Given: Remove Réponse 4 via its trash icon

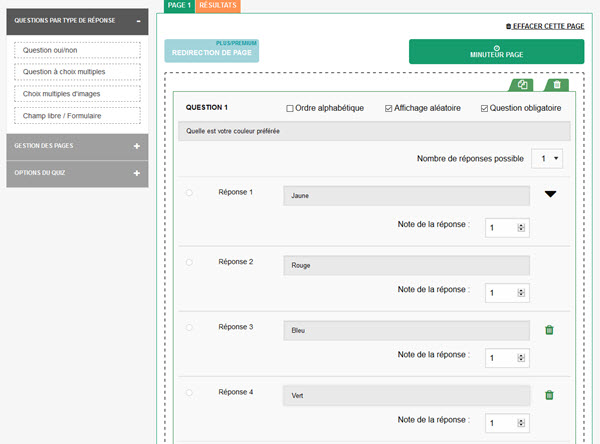Looking at the screenshot, I should point(549,395).
